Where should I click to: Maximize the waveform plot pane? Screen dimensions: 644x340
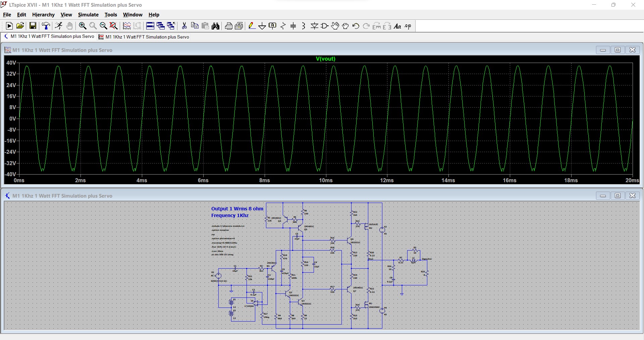pos(618,50)
